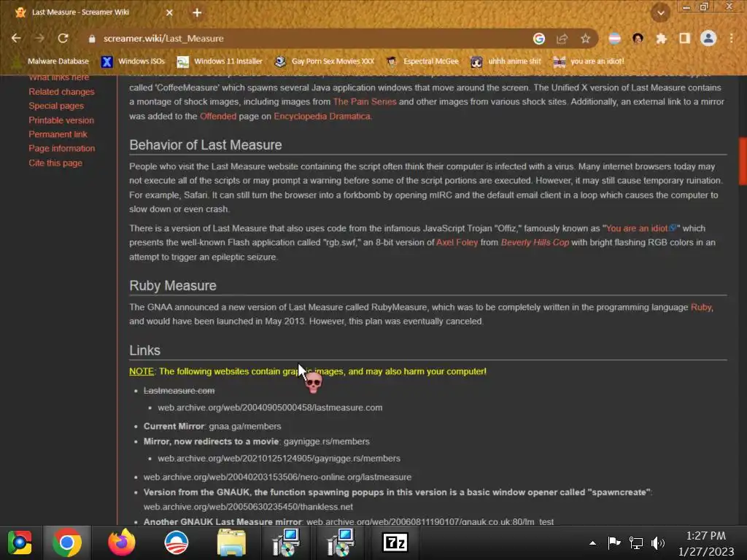Screen dimensions: 747x560
Task: Open the Windows 11 Installer bookmark
Action: pyautogui.click(x=220, y=61)
